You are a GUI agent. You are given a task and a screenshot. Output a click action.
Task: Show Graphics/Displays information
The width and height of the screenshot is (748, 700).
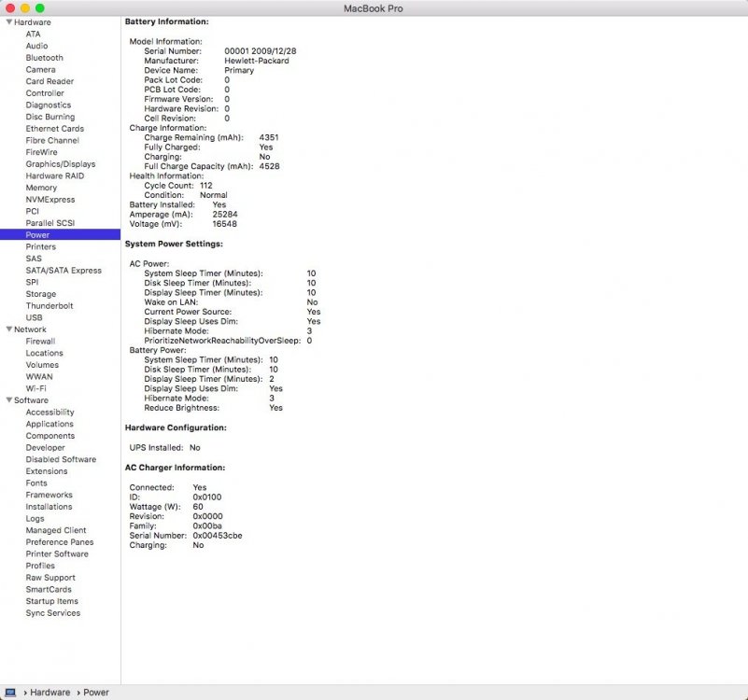61,164
